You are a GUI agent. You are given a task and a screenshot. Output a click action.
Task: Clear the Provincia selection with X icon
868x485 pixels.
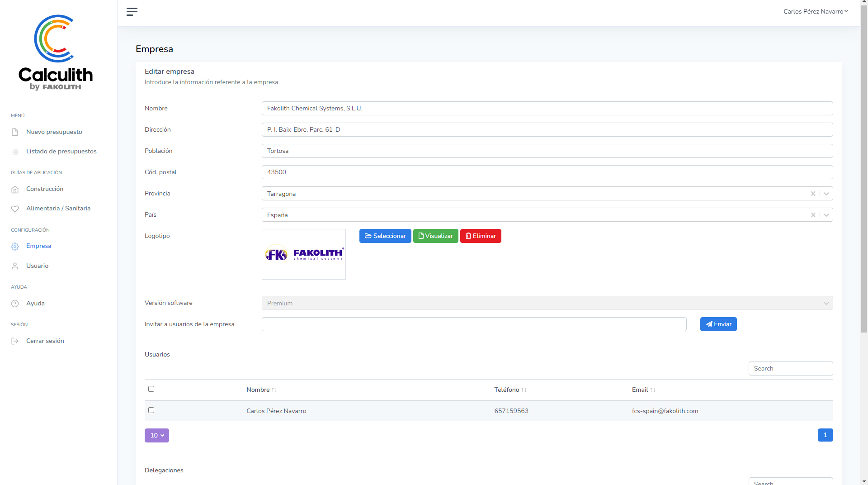[813, 194]
